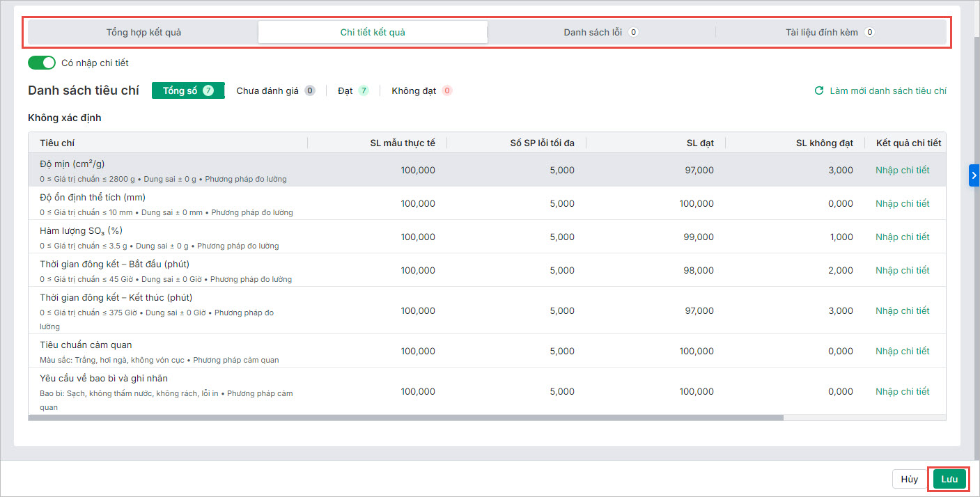Click SL đạt value for Độ mịn
980x497 pixels.
click(699, 170)
